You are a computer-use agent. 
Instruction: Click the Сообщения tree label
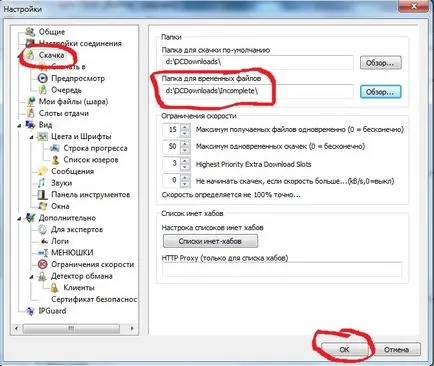click(x=72, y=171)
